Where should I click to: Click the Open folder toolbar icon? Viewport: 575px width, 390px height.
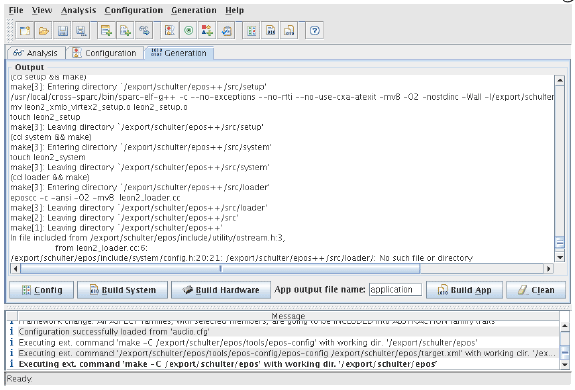pyautogui.click(x=44, y=31)
